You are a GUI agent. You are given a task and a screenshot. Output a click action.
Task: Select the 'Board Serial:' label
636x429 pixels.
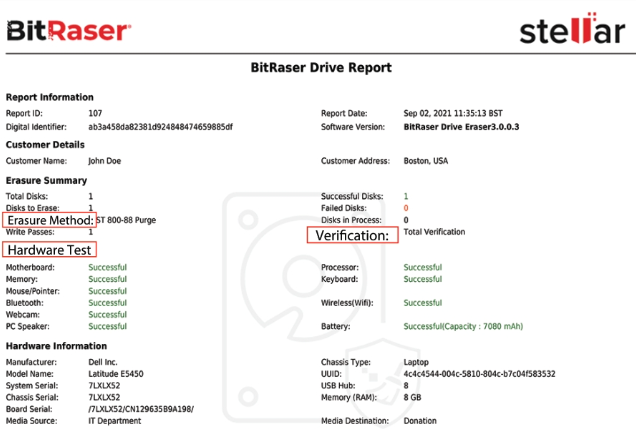(29, 409)
